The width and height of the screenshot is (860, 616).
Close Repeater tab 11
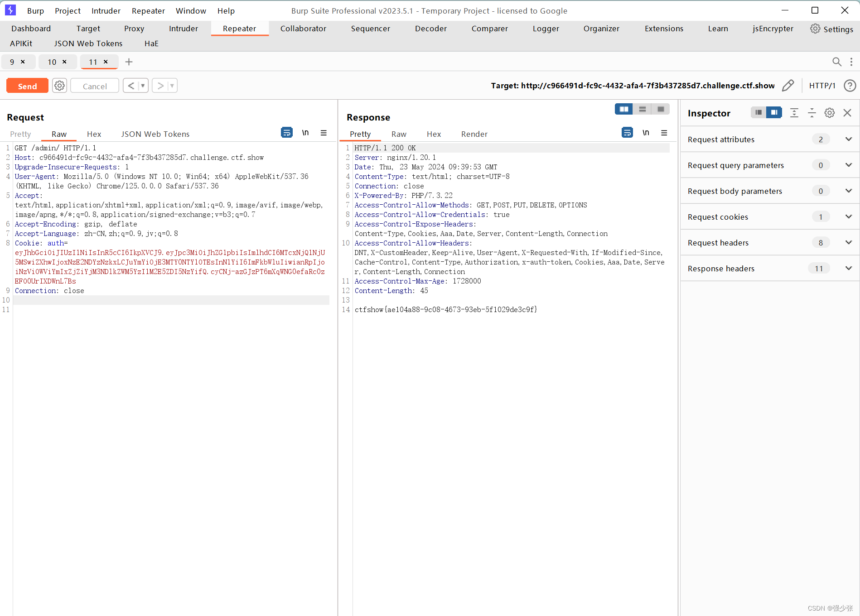click(106, 62)
